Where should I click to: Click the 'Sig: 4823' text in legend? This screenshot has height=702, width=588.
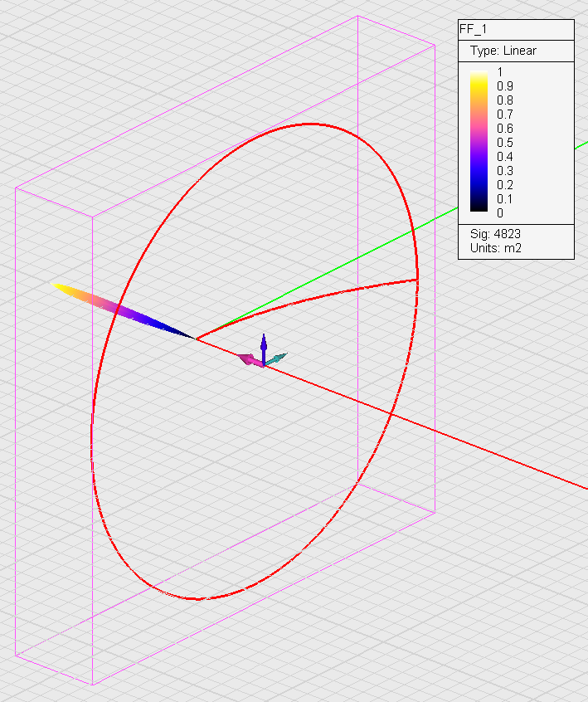(x=495, y=234)
